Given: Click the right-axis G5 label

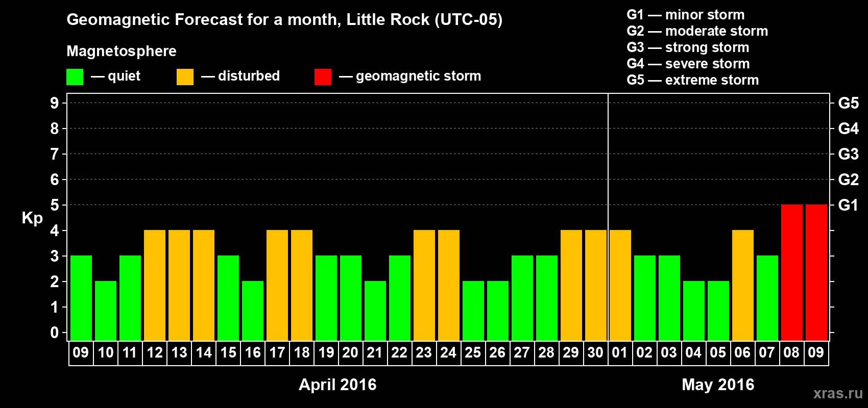Looking at the screenshot, I should [848, 103].
